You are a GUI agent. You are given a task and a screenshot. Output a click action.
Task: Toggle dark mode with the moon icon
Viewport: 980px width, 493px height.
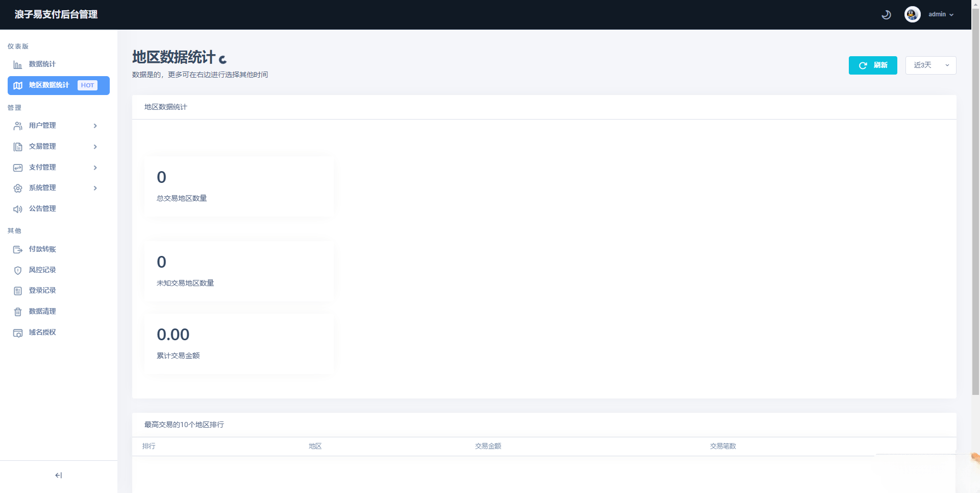886,15
